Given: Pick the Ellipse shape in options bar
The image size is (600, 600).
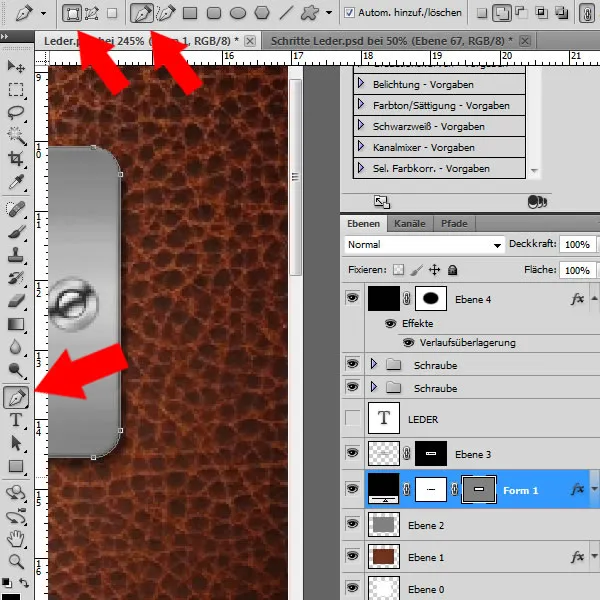Looking at the screenshot, I should click(238, 13).
